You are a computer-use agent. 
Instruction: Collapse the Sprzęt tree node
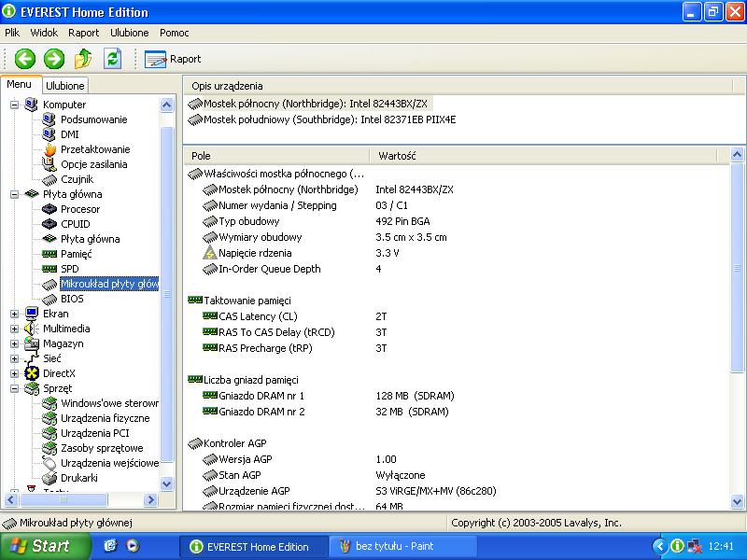15,388
